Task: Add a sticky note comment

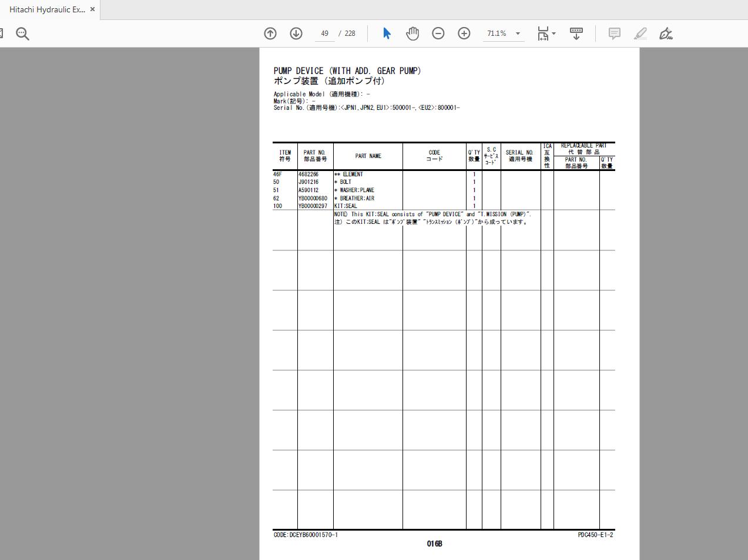Action: (614, 33)
